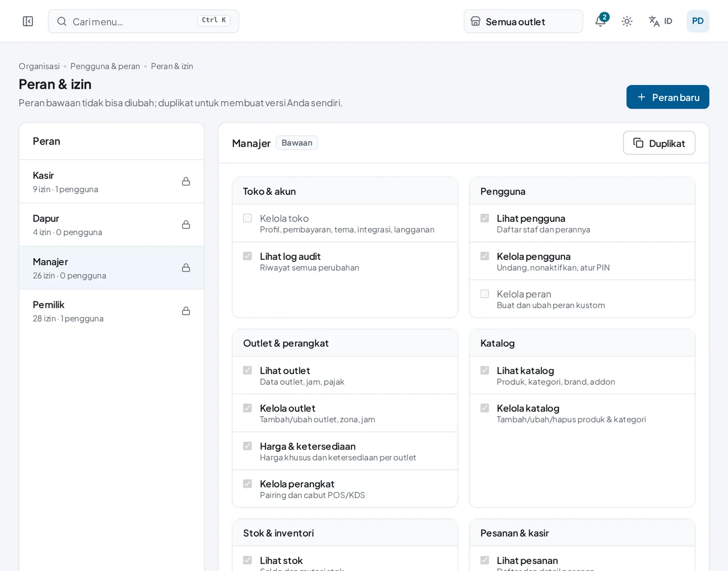Toggle Lihat pengguna checkbox
Image resolution: width=728 pixels, height=571 pixels.
485,218
